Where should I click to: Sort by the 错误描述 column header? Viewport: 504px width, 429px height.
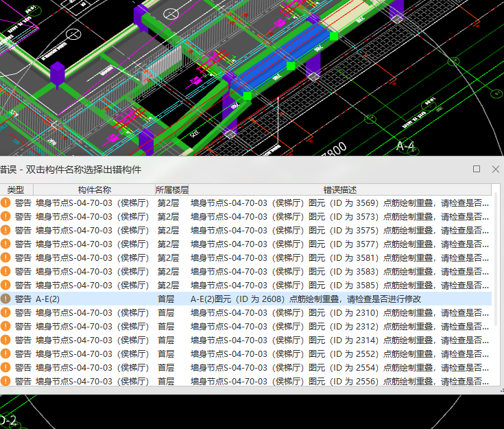coord(339,189)
